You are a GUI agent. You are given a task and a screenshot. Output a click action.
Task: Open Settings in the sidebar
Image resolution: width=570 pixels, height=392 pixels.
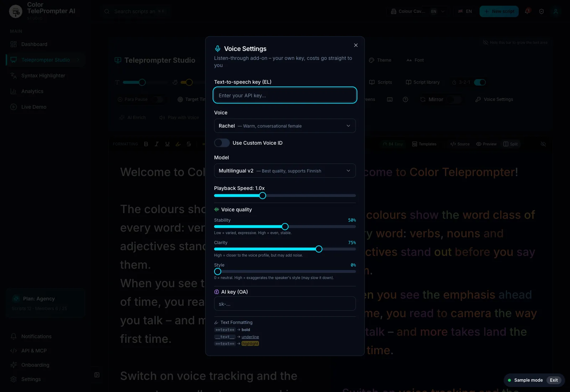[46, 379]
